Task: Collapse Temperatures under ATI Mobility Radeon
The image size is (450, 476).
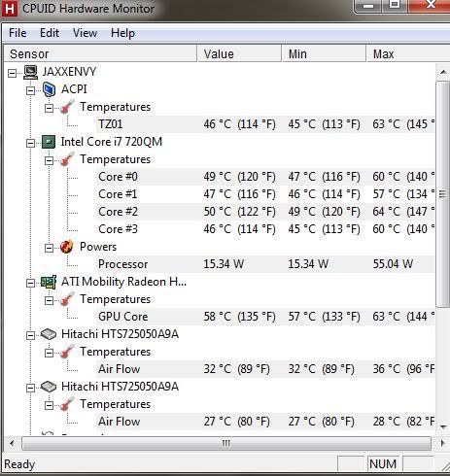Action: 49,301
